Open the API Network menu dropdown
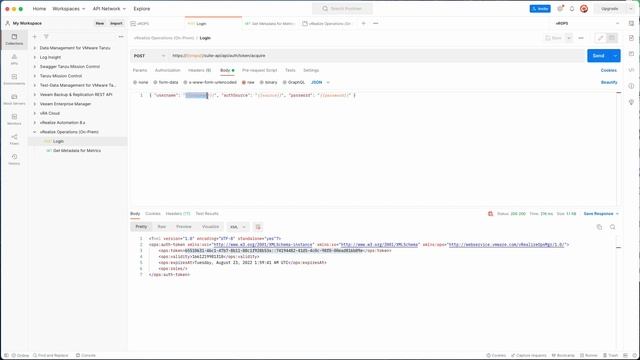Viewport: 640px width, 360px height. tap(109, 9)
